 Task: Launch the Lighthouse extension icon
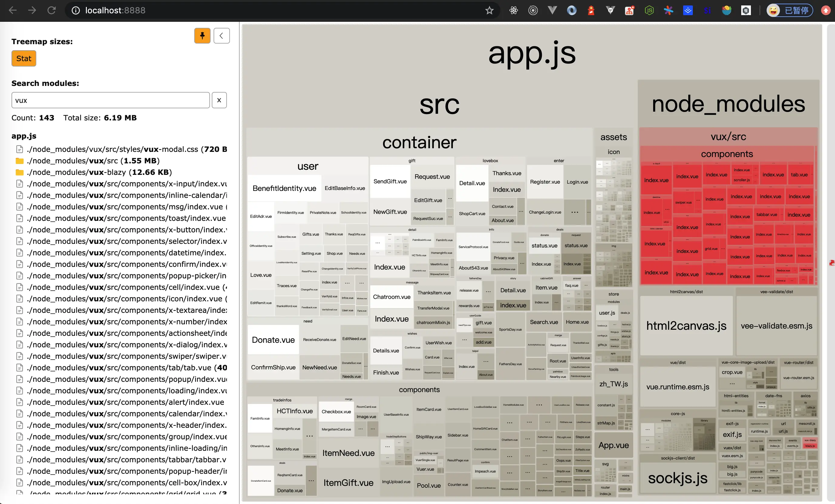click(x=591, y=11)
